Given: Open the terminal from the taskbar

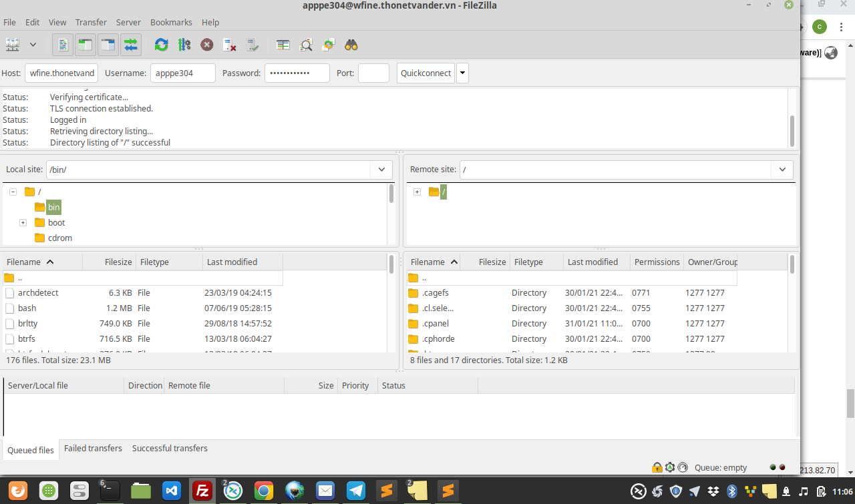Looking at the screenshot, I should coord(110,491).
